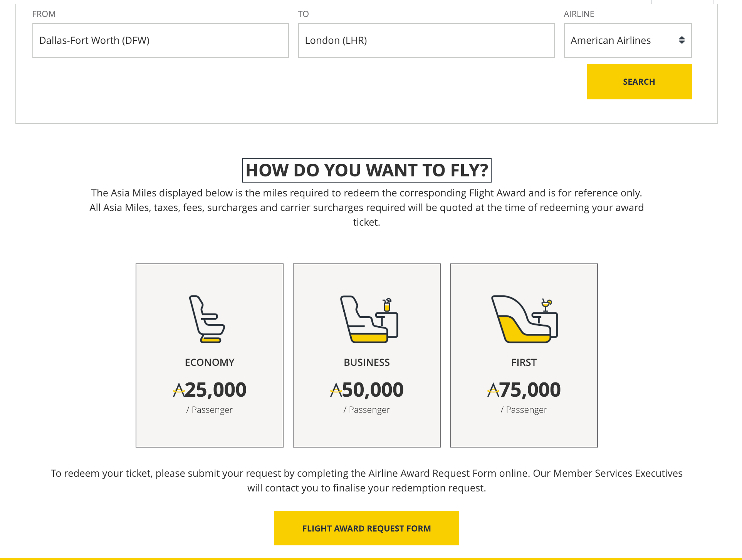Click "/ Passenger" text under Economy
Screen dimensions: 742x560
point(210,410)
